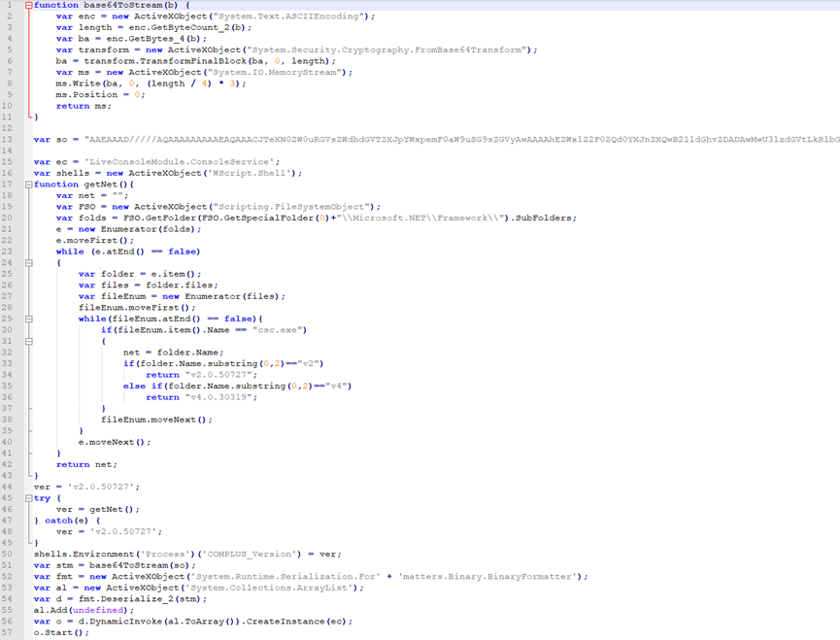The image size is (840, 640).
Task: Click the 'WScript.Shell' string
Action: pyautogui.click(x=252, y=173)
